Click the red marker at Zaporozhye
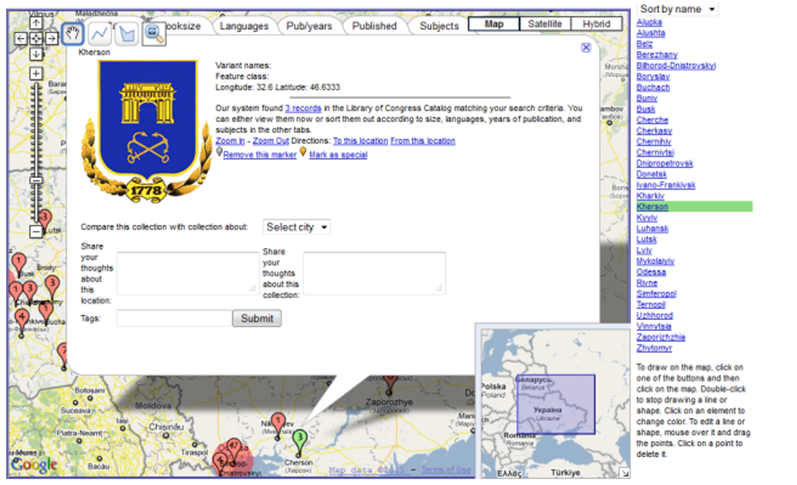The height and width of the screenshot is (485, 797). (390, 384)
